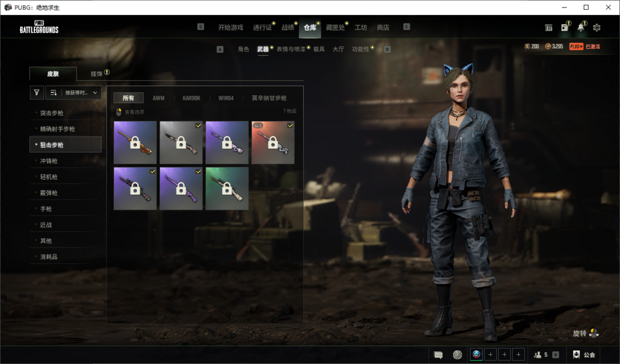
Task: Switch to the 挂饰 charms tab
Action: 96,73
